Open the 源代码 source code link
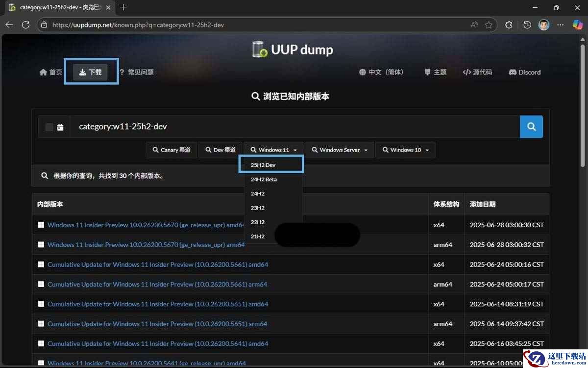The image size is (588, 368). [477, 72]
